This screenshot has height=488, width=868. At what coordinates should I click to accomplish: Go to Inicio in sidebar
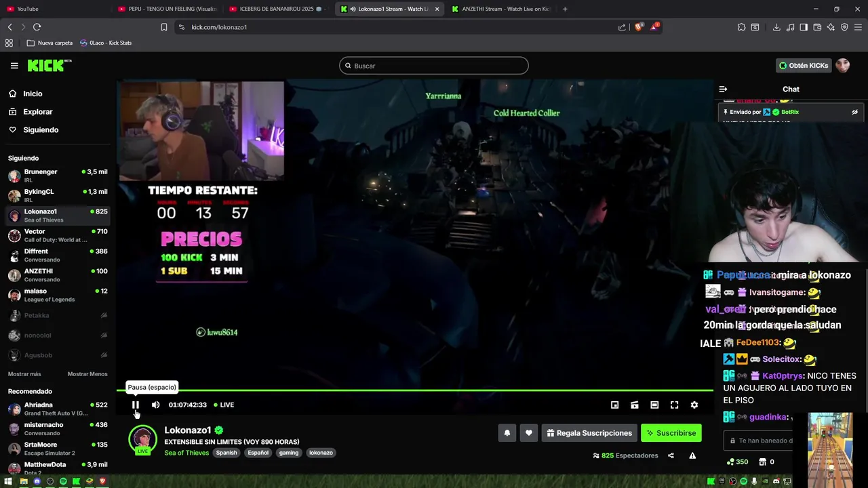pyautogui.click(x=33, y=94)
